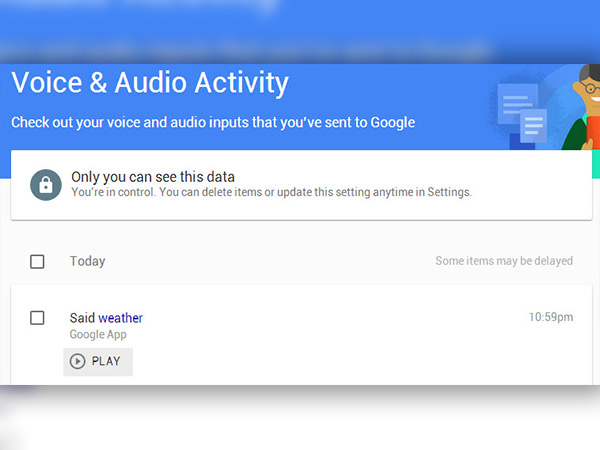Screen dimensions: 600x450
Task: Click the 'Only you can see this data' heading
Action: (152, 177)
